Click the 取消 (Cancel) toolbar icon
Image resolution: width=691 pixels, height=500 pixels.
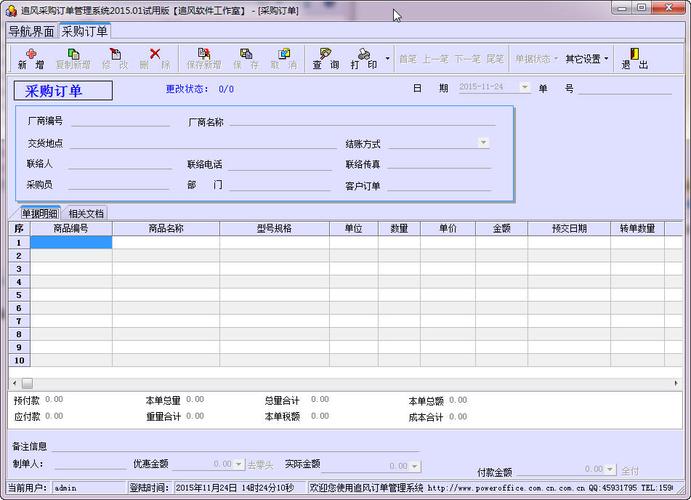(284, 59)
